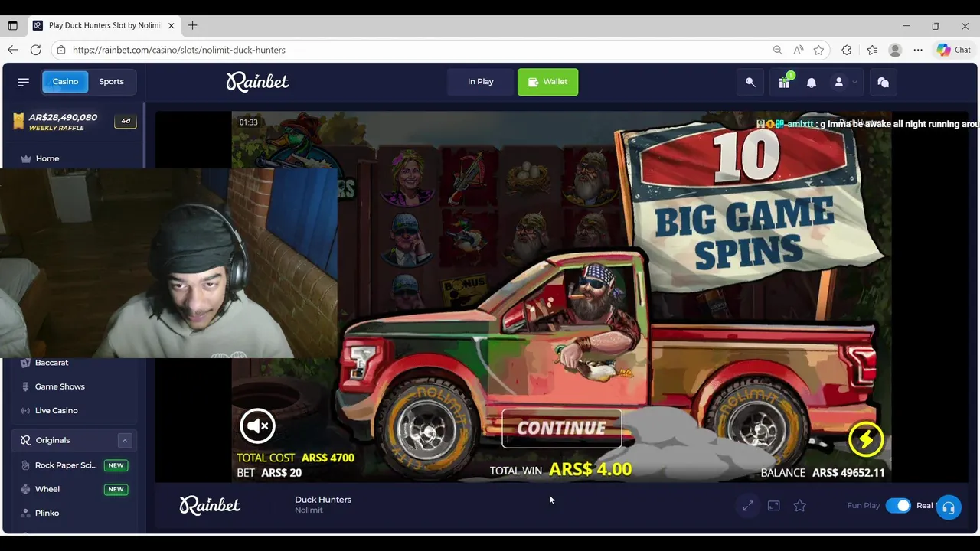Open the tab actions menu icon
The image size is (980, 551).
coord(12,25)
